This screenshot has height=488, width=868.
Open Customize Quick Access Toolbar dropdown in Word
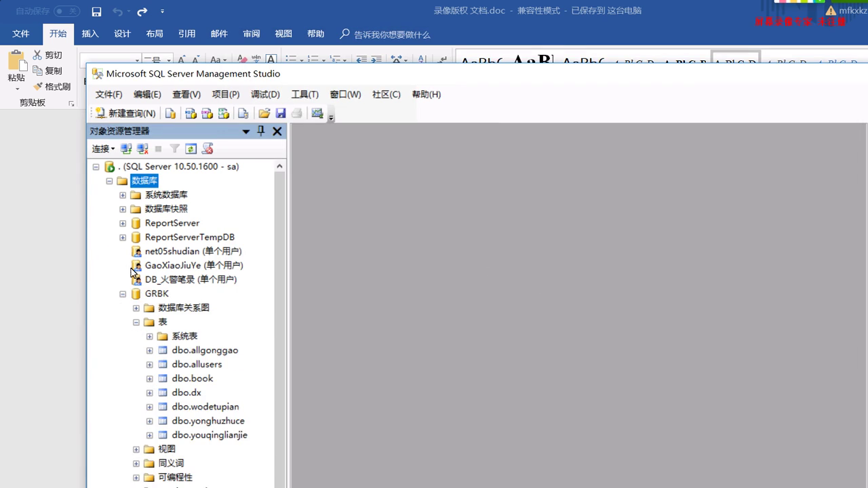pyautogui.click(x=162, y=12)
